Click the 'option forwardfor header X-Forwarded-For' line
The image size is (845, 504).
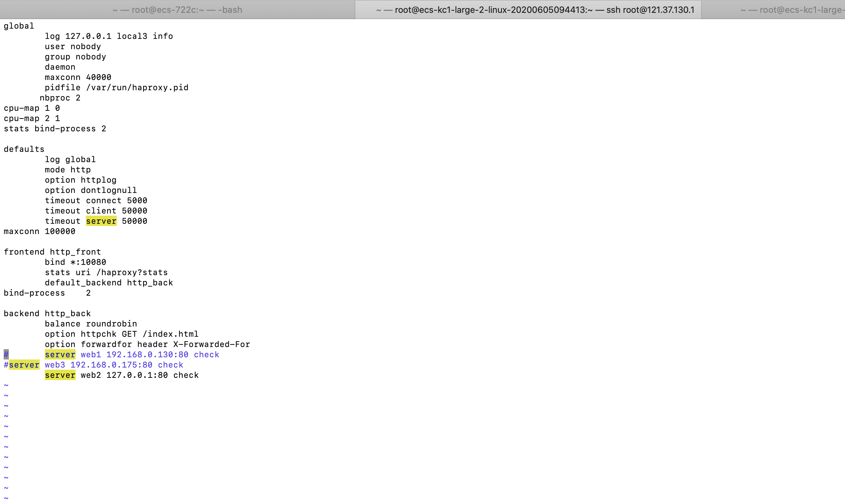(x=147, y=344)
